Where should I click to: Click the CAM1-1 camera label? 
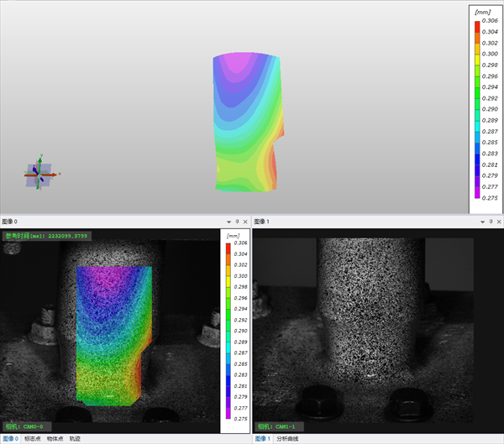[x=281, y=426]
